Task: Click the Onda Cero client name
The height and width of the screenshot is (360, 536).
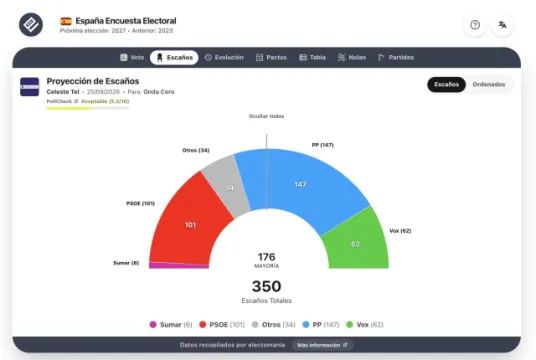Action: coord(159,92)
